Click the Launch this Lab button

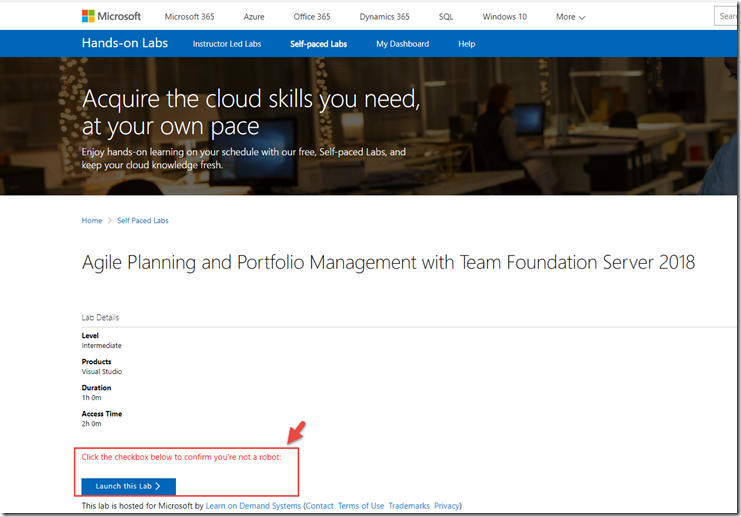click(x=129, y=486)
